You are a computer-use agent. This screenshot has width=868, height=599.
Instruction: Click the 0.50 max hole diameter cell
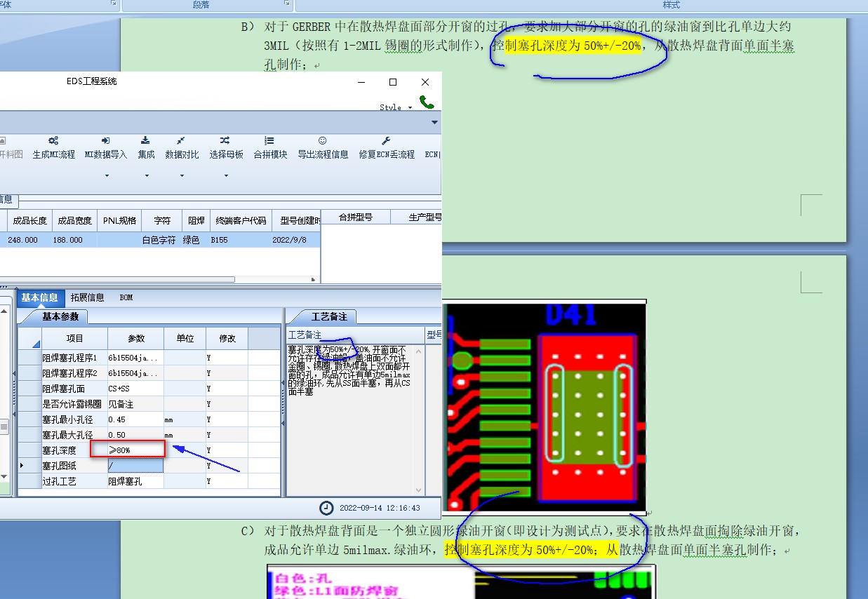135,435
